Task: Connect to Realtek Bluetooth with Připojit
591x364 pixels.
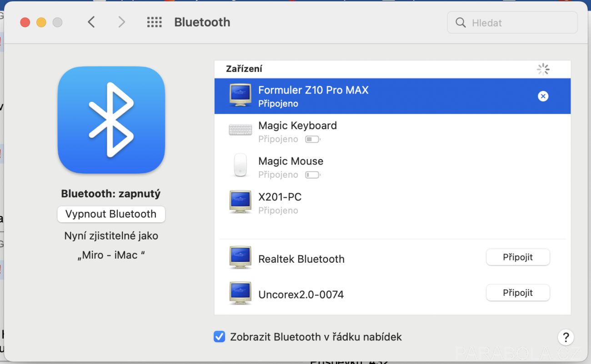Action: coord(518,257)
